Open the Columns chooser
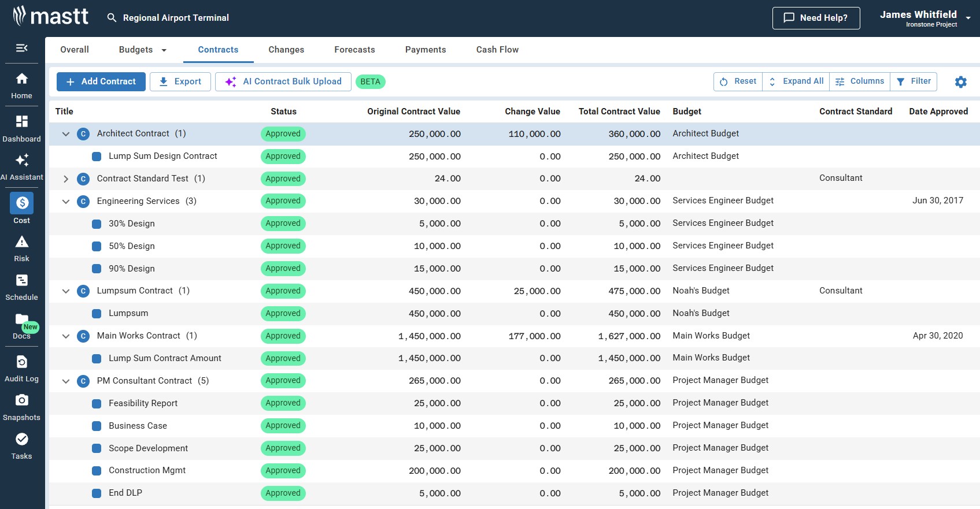The height and width of the screenshot is (509, 980). coord(860,81)
